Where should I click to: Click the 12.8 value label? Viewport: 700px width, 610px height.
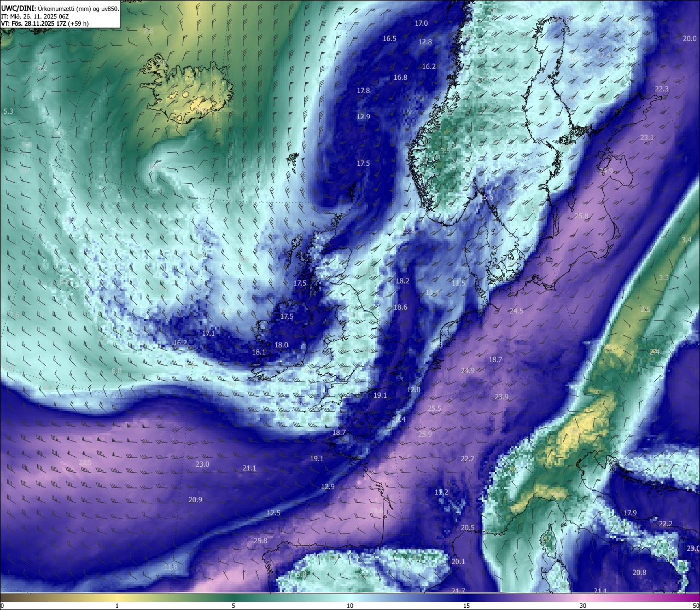tap(425, 42)
